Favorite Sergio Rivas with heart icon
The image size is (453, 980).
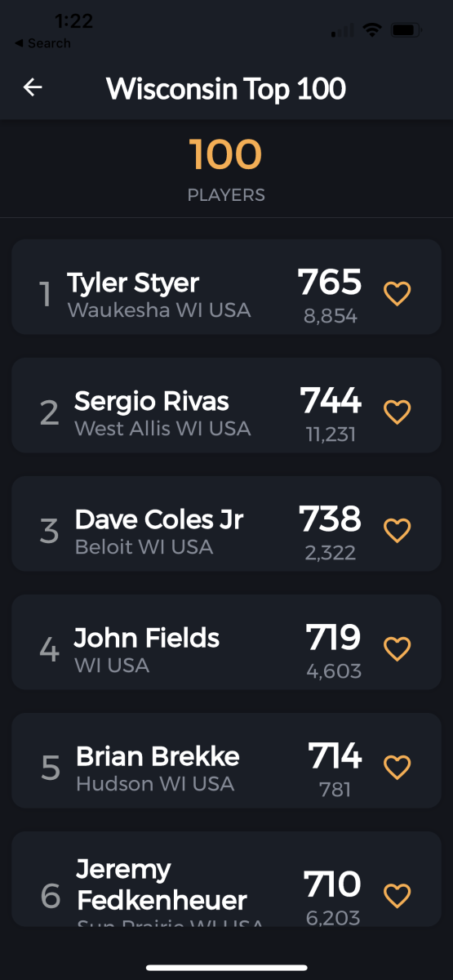click(x=397, y=412)
